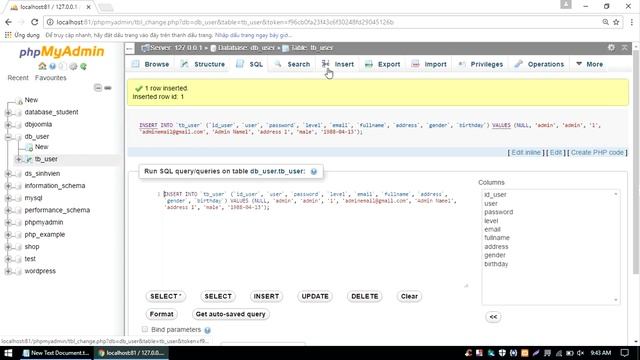Click the page vertical scrollbar
Viewport: 640px width, 360px height.
tap(636, 163)
